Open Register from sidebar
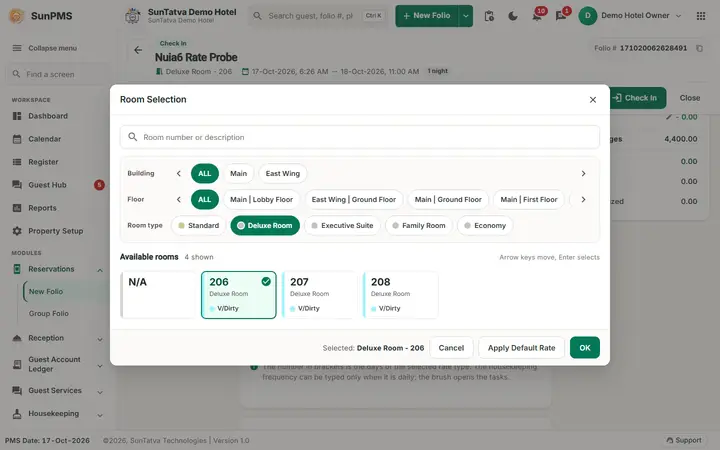The image size is (720, 450). point(43,162)
